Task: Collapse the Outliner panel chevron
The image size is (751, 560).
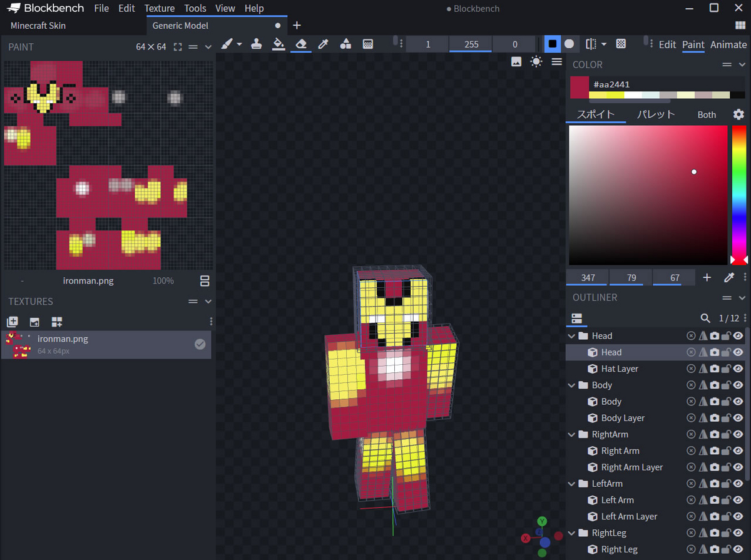Action: click(x=742, y=298)
